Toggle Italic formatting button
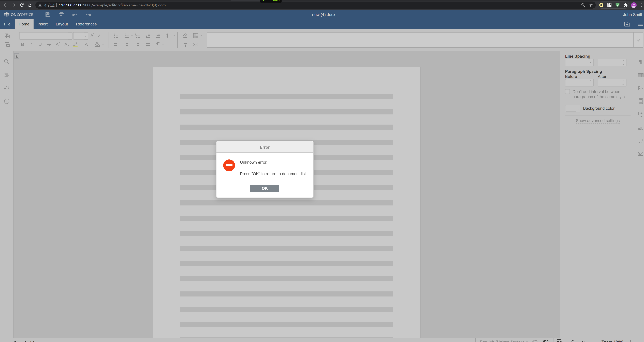The width and height of the screenshot is (644, 342). [x=31, y=44]
